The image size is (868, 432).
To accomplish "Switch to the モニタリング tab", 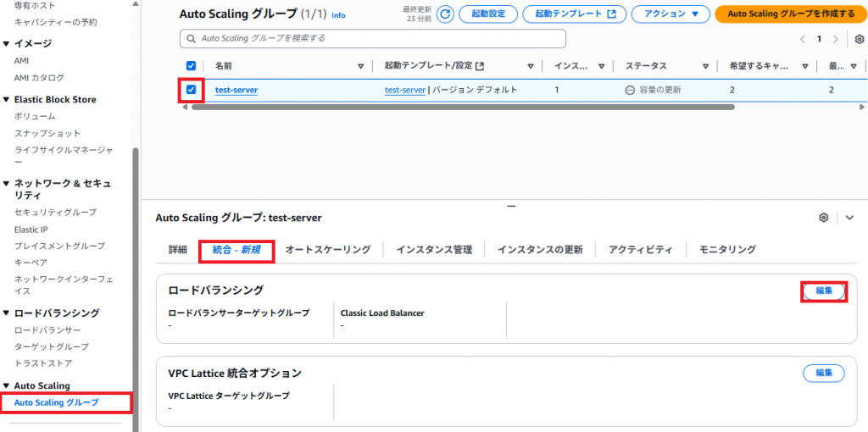I will click(727, 250).
